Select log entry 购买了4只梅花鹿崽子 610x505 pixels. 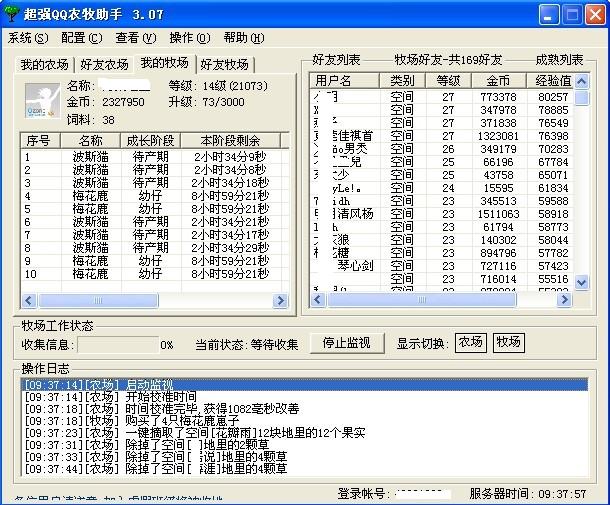tap(304, 421)
